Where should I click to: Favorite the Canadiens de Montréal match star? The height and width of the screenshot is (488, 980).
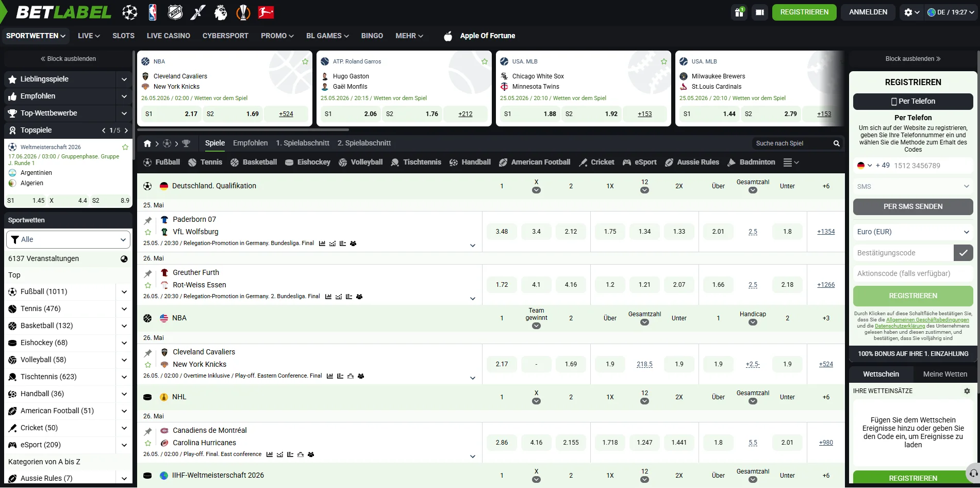click(x=148, y=443)
